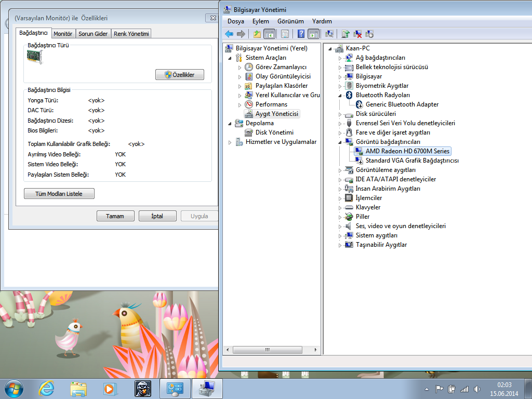Open the Windows Start button
Image resolution: width=532 pixels, height=399 pixels.
[14, 389]
